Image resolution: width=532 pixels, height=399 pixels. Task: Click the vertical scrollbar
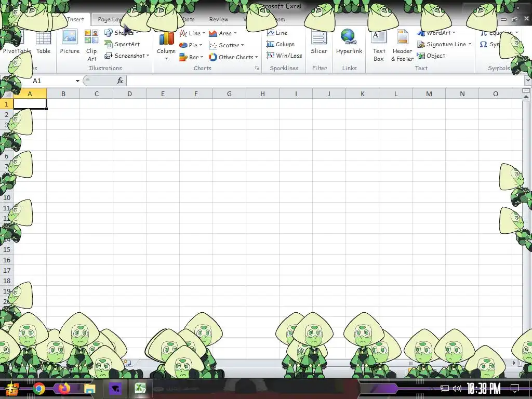pyautogui.click(x=526, y=220)
